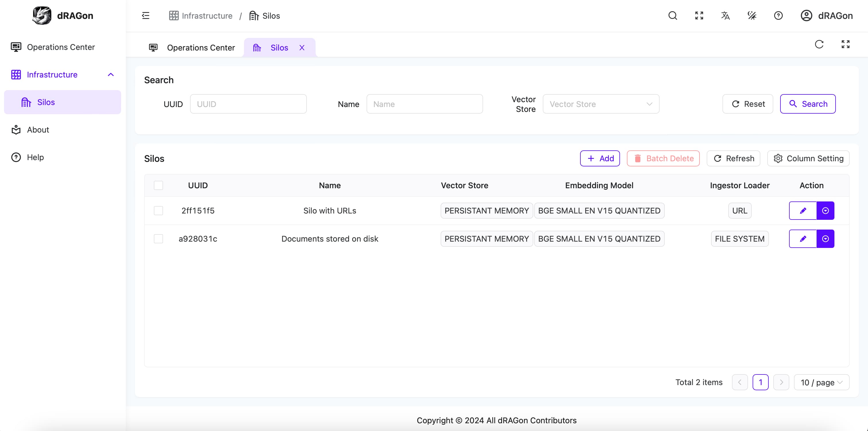Toggle the checkbox for Documents stored on disk
868x431 pixels.
coord(158,238)
